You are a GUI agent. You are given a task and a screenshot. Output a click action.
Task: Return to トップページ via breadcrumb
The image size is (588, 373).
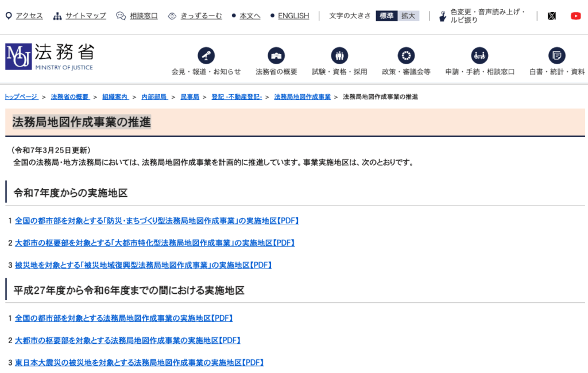pyautogui.click(x=21, y=97)
